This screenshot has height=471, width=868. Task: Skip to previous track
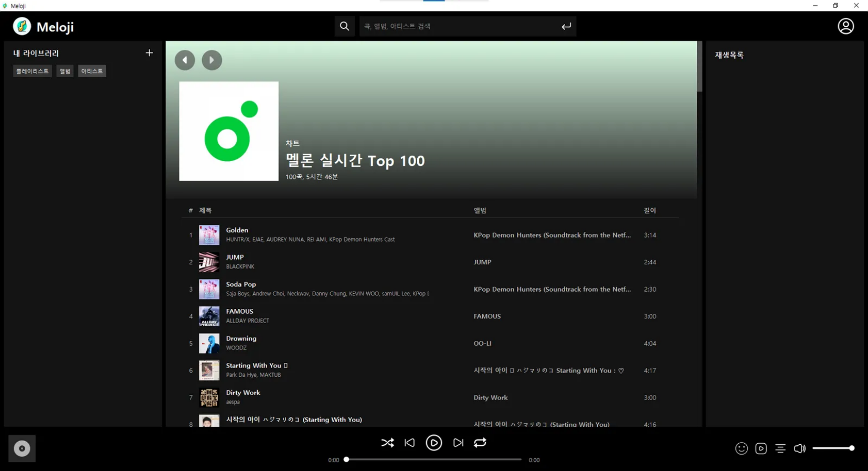pyautogui.click(x=410, y=443)
